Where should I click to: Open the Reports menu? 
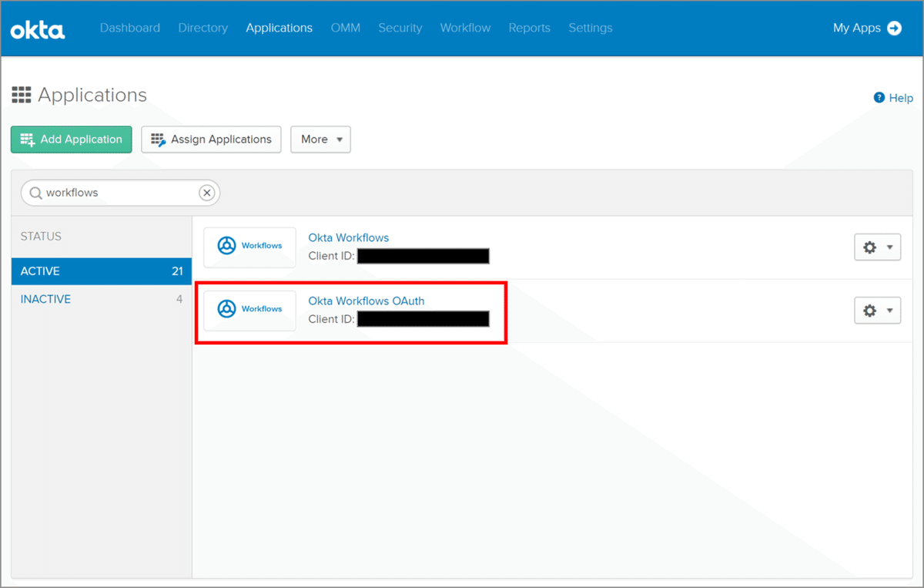point(530,28)
